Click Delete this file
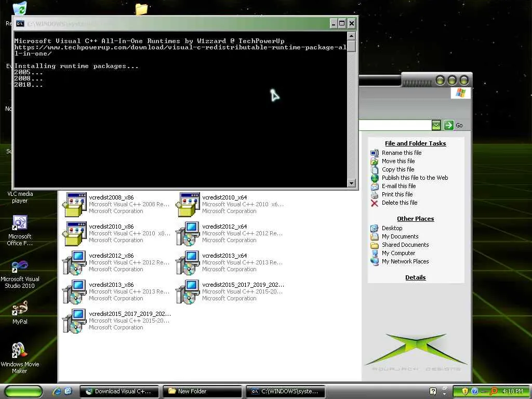 tap(400, 203)
